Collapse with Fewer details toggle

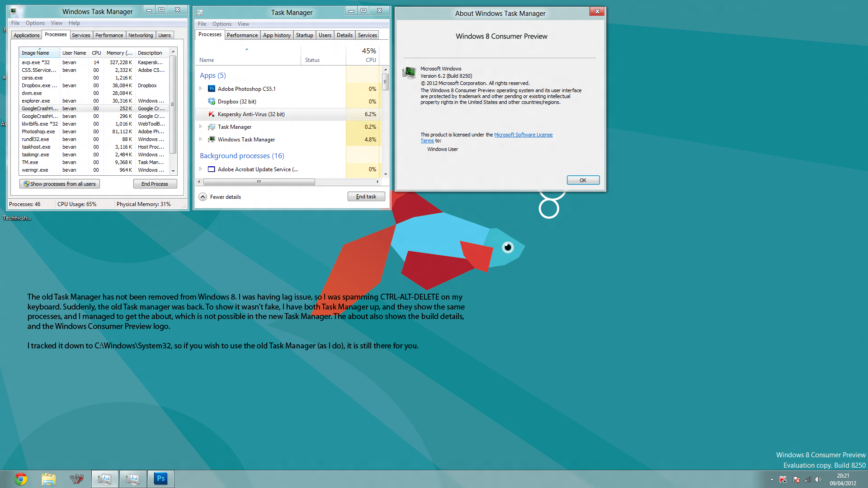point(203,197)
